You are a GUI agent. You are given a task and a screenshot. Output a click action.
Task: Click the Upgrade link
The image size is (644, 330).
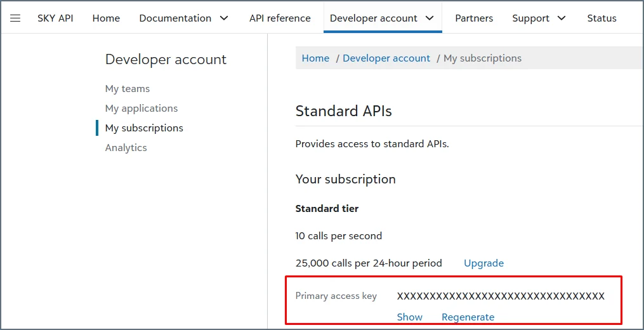(x=484, y=263)
